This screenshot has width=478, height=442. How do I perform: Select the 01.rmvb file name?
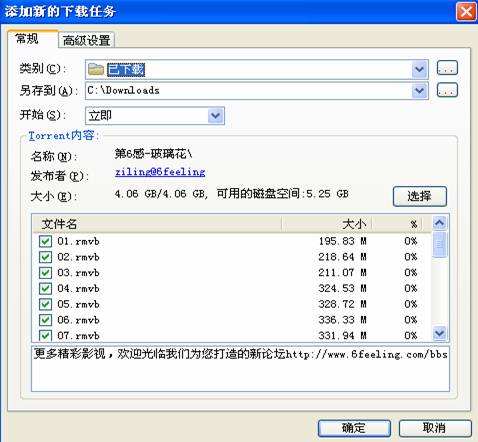[x=78, y=241]
